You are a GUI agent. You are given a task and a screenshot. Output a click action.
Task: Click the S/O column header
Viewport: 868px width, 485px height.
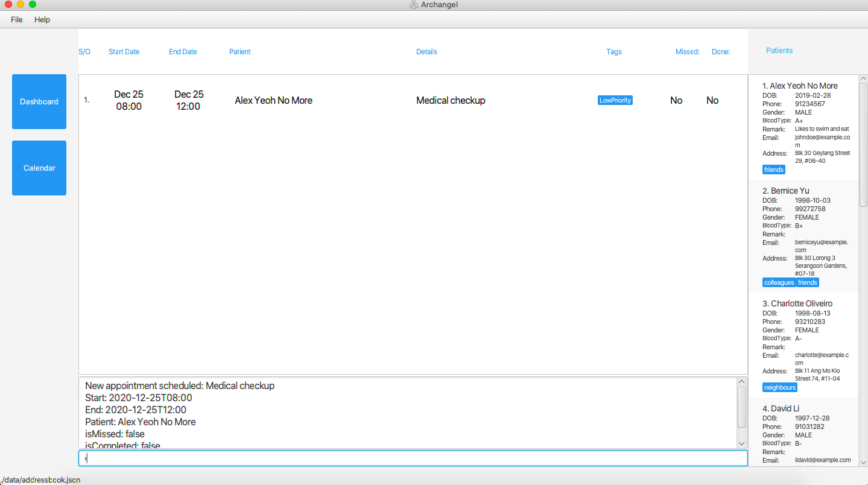pos(84,52)
